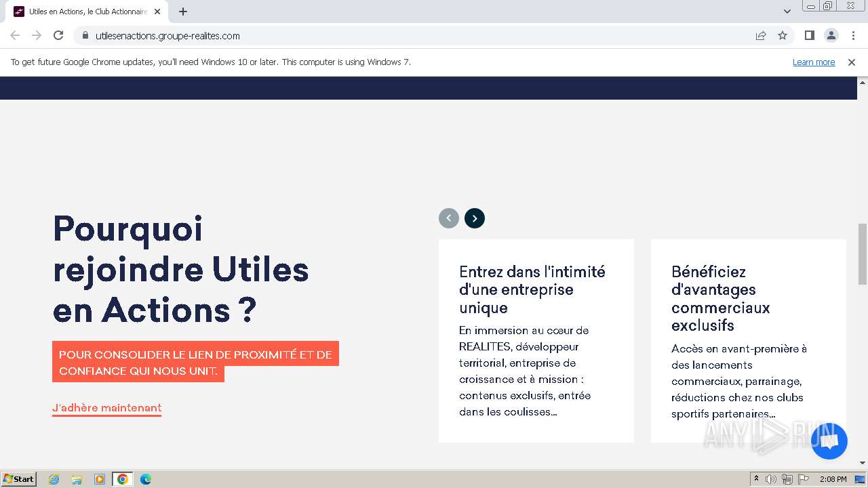Image resolution: width=868 pixels, height=488 pixels.
Task: Share this page from address bar
Action: click(761, 35)
